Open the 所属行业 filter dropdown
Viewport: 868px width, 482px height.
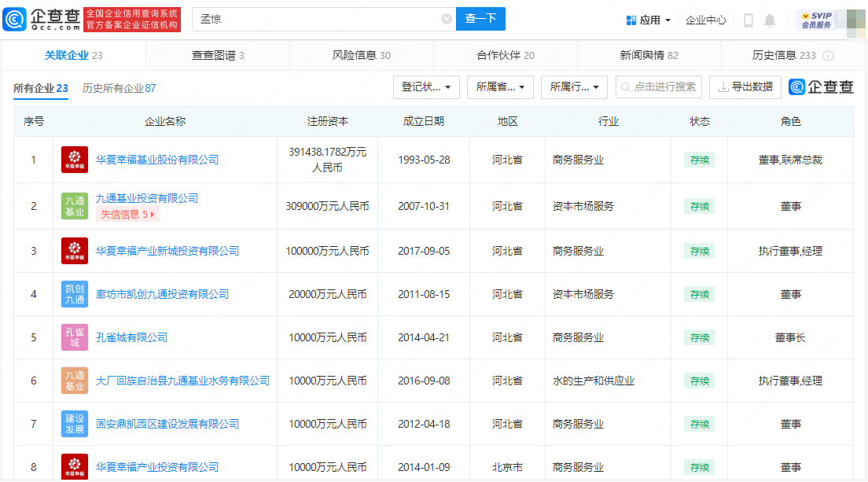[574, 87]
